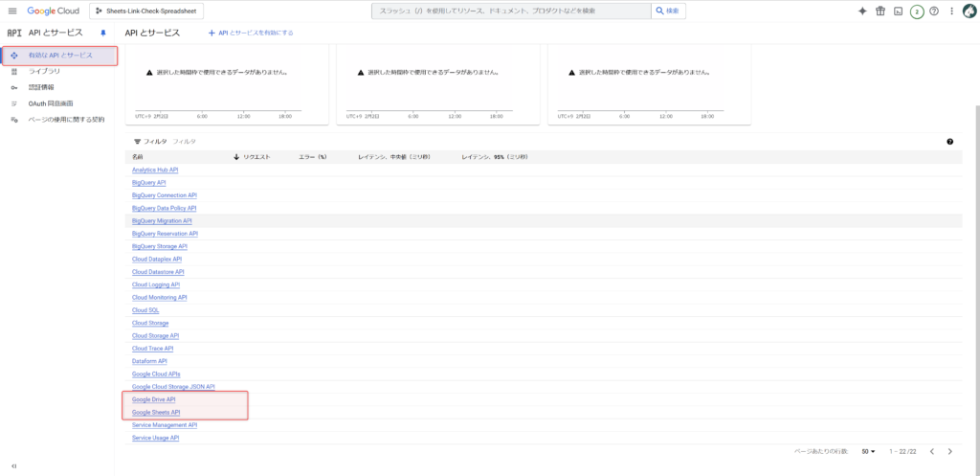The image size is (980, 476).
Task: Collapse the left sidebar panel
Action: click(13, 466)
